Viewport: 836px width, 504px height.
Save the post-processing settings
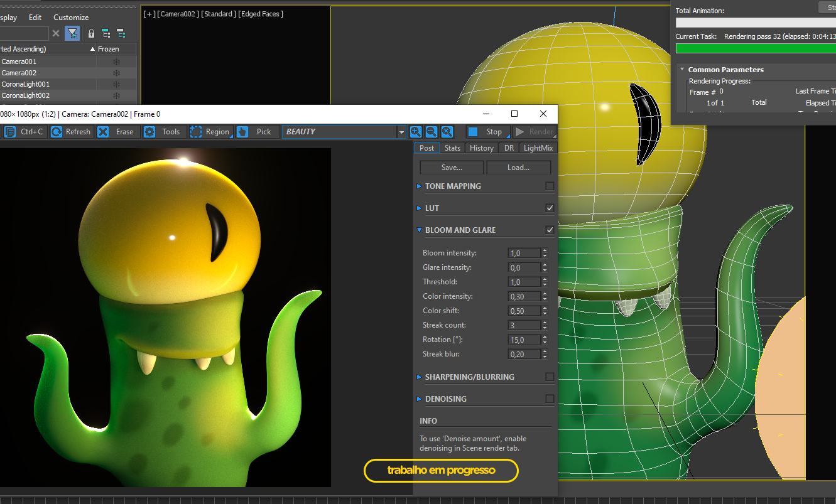pos(452,168)
